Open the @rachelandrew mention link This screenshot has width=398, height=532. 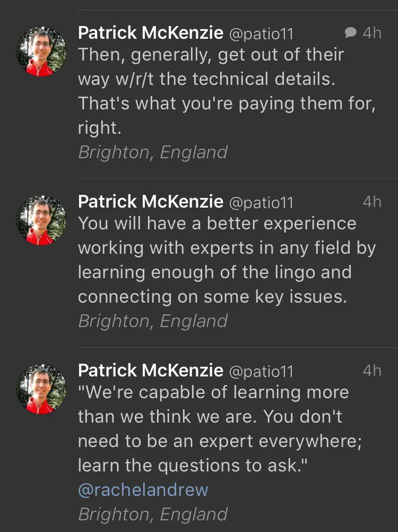pos(143,490)
